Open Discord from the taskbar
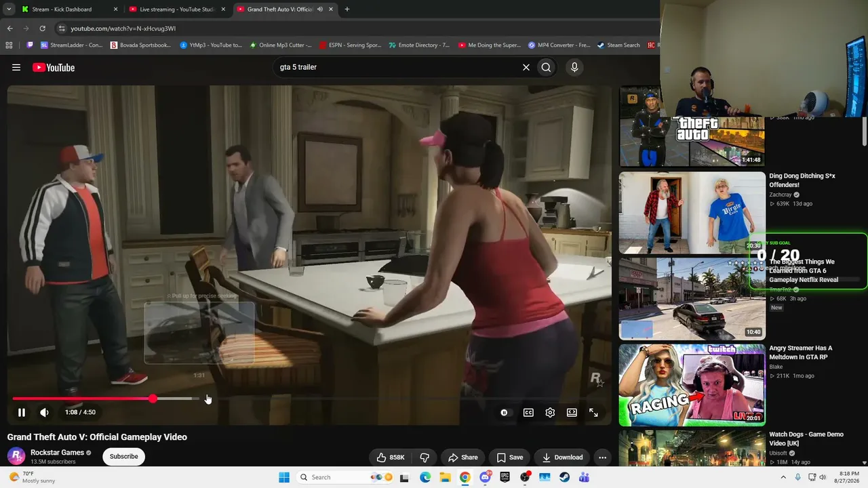 (485, 477)
